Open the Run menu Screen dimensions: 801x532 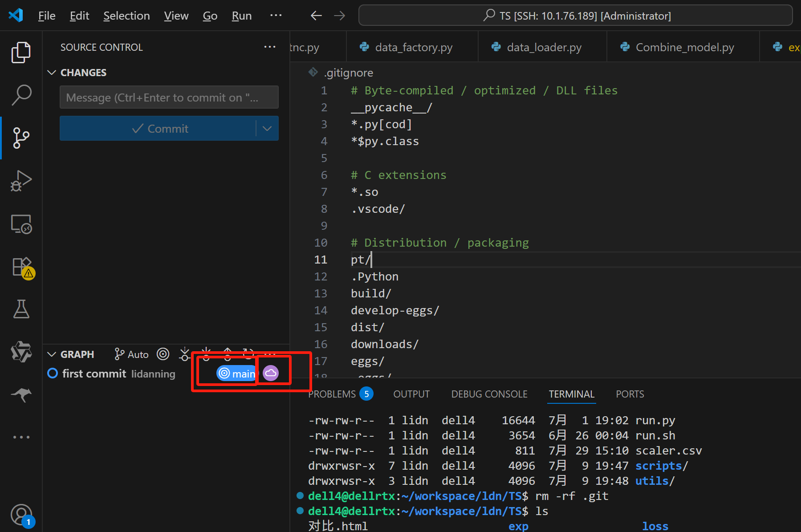[242, 16]
